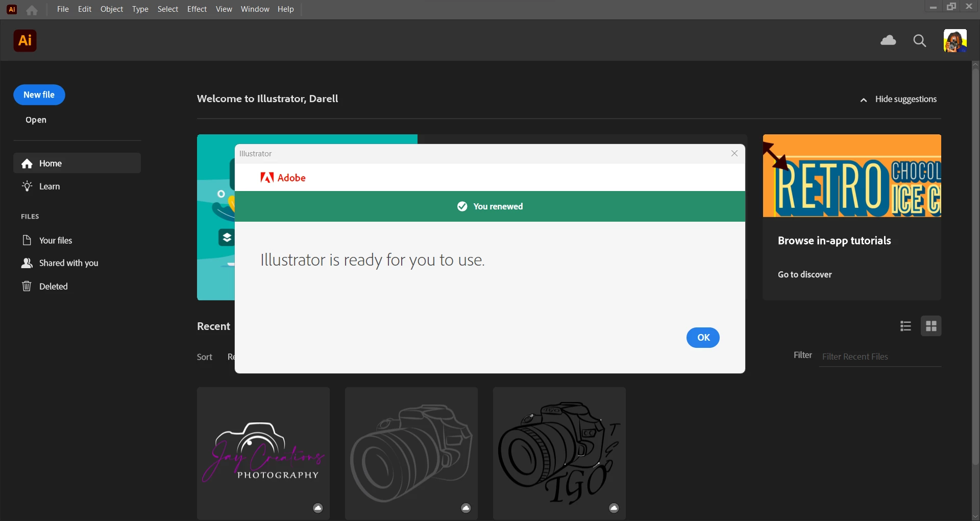This screenshot has height=521, width=980.
Task: Open the View menu
Action: click(x=224, y=9)
